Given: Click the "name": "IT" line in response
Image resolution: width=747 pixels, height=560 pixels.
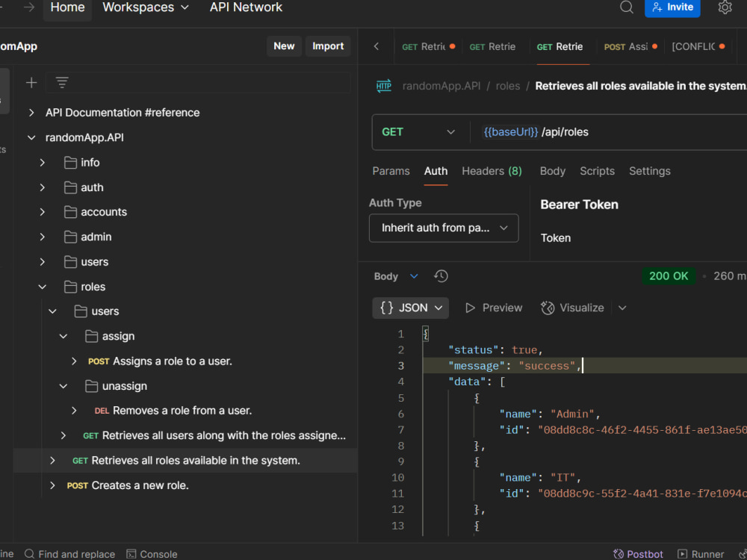Looking at the screenshot, I should [x=540, y=478].
